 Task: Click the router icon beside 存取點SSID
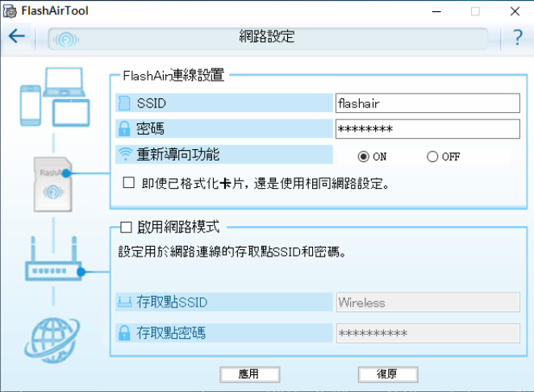(124, 302)
